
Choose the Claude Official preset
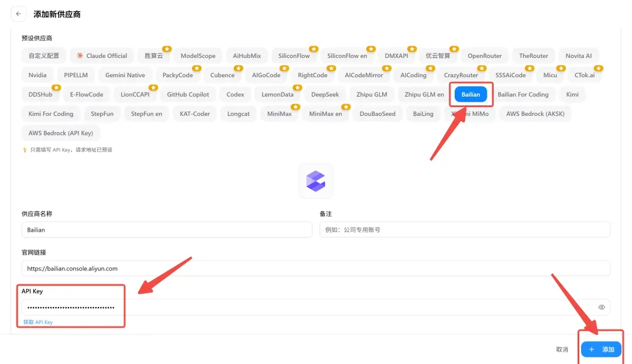[102, 56]
